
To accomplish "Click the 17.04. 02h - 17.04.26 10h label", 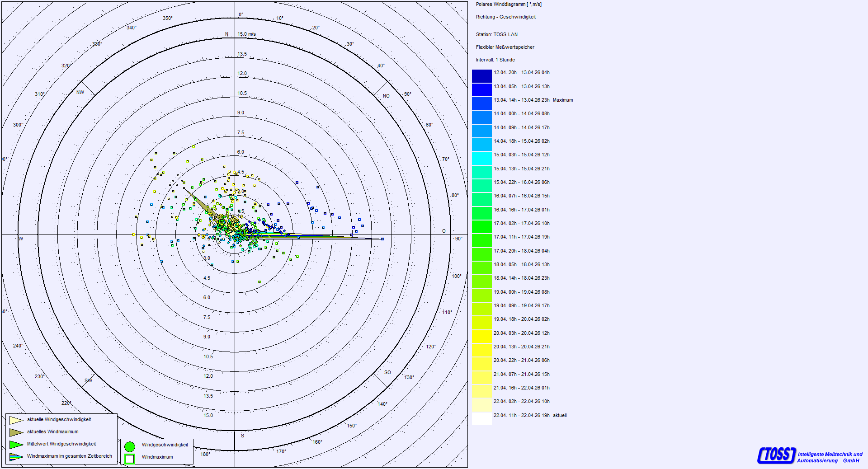I will (521, 223).
